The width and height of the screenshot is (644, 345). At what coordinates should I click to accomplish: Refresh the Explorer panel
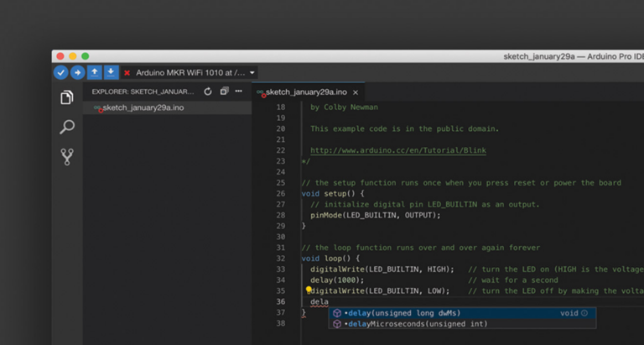208,91
